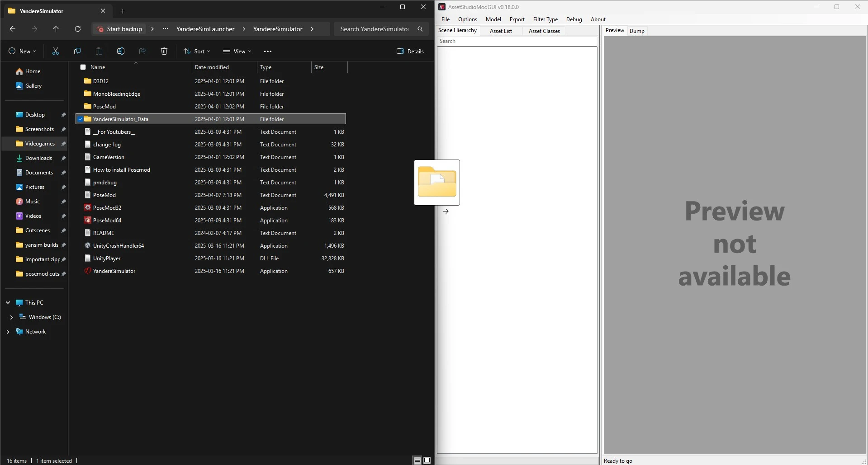Click the Copy icon in Explorer toolbar
Viewport: 868px width, 465px height.
pos(77,52)
